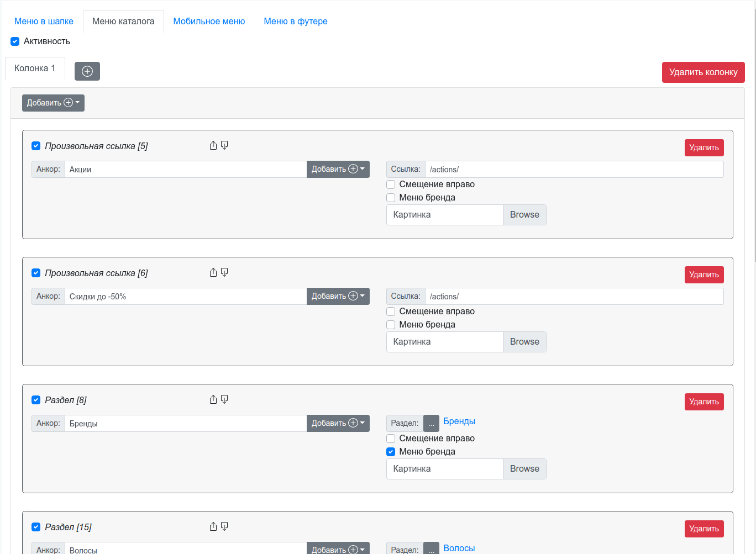Image resolution: width=756 pixels, height=554 pixels.
Task: Open the Бренды section link
Action: tap(459, 421)
